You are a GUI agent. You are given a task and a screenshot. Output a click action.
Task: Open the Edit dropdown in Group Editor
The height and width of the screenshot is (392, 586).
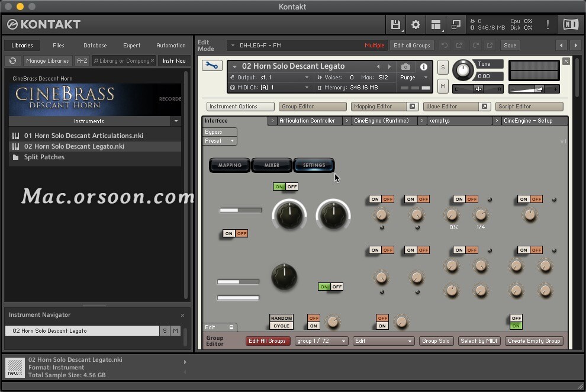coord(384,341)
